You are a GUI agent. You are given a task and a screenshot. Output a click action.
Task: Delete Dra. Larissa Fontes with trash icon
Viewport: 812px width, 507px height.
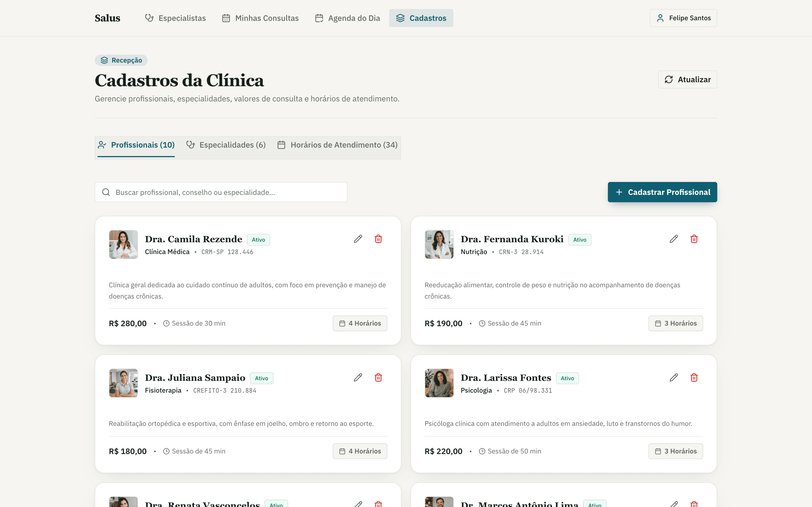pyautogui.click(x=694, y=377)
